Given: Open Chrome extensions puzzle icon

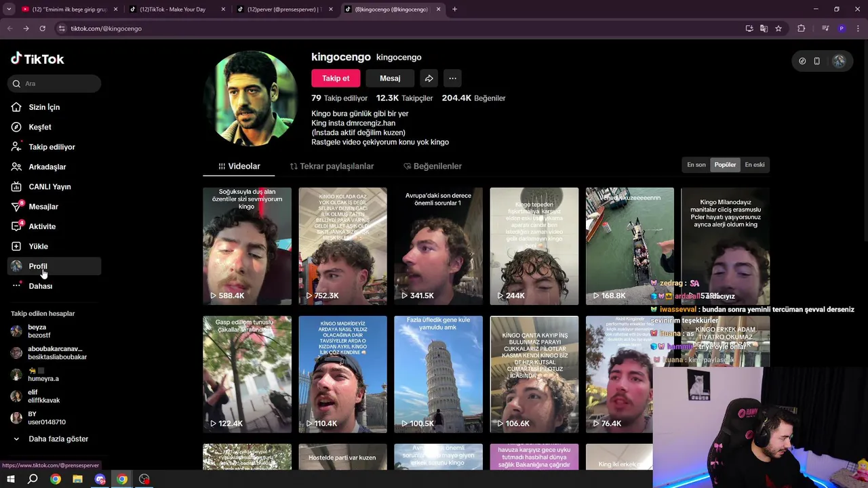Looking at the screenshot, I should pyautogui.click(x=802, y=28).
